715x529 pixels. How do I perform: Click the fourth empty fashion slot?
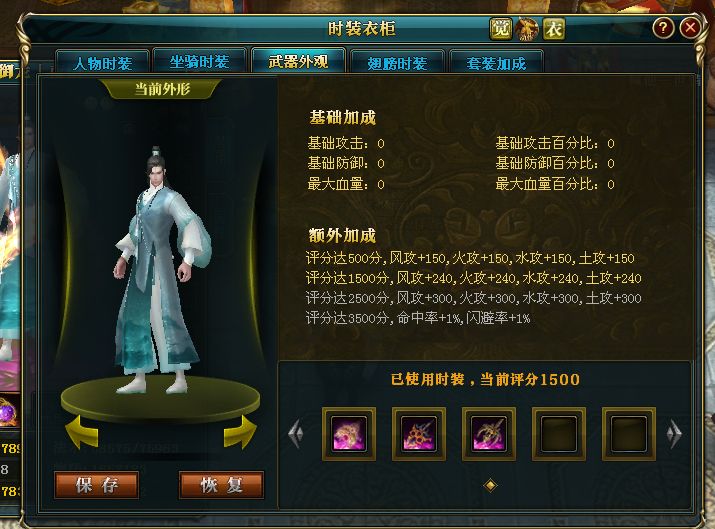559,434
